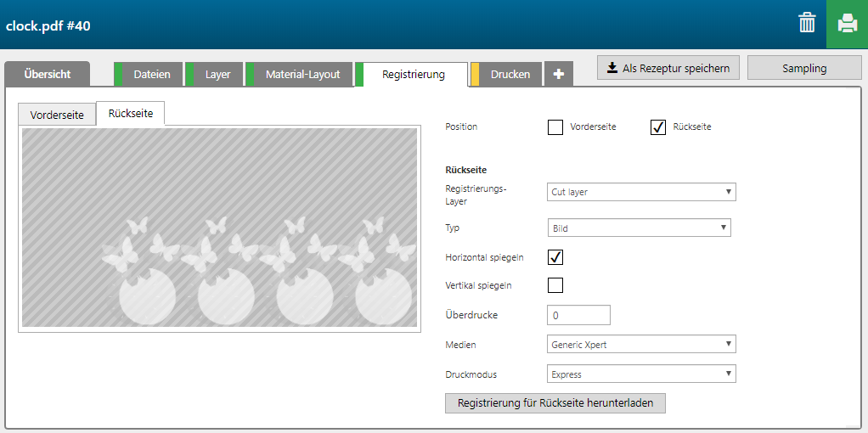This screenshot has height=433, width=868.
Task: Select the Material-Layout tab
Action: (x=302, y=75)
